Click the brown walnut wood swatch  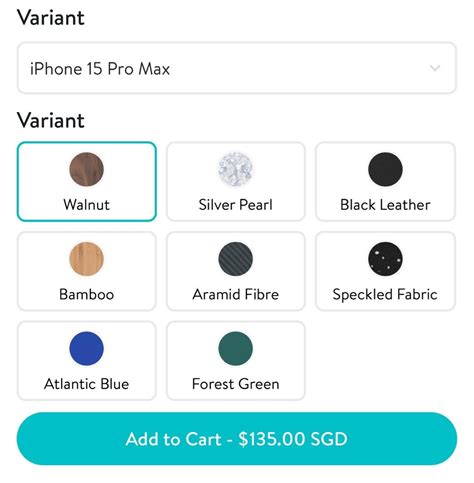coord(87,169)
